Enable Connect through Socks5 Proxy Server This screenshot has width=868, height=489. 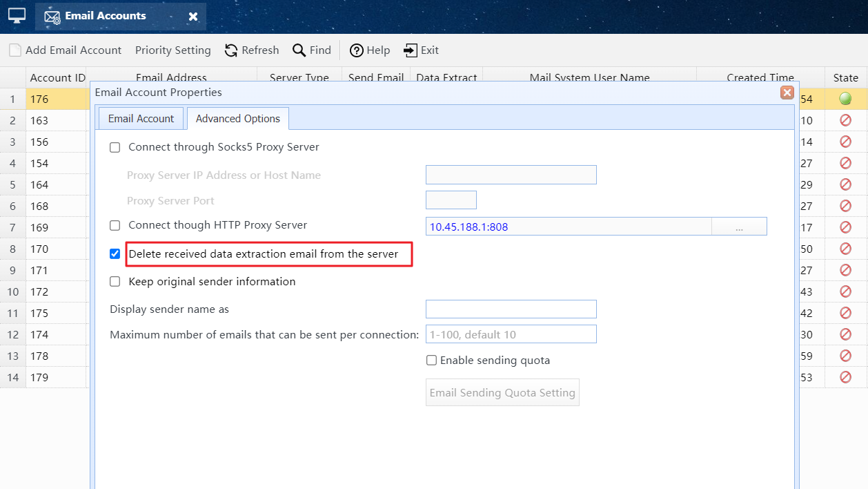[x=115, y=147]
